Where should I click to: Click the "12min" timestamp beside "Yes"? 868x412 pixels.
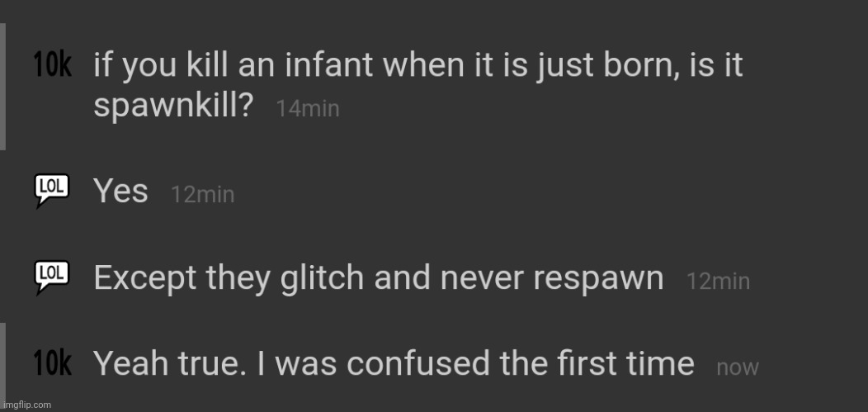[x=202, y=195]
